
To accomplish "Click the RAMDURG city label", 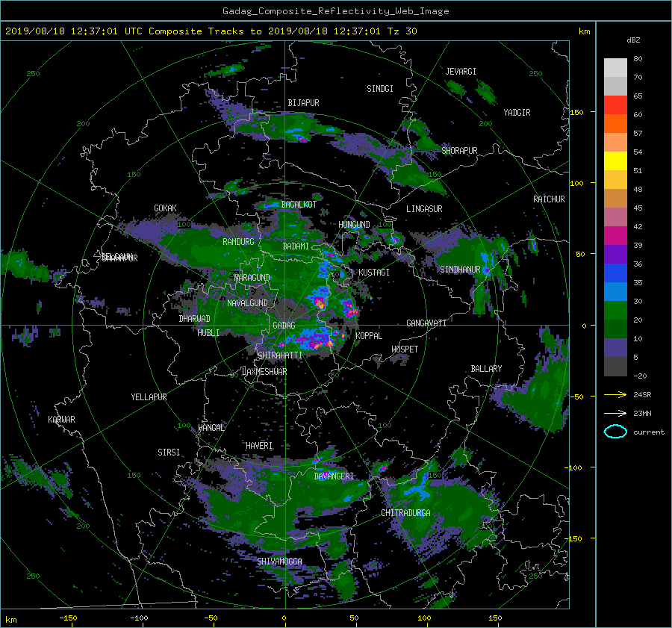I will pyautogui.click(x=238, y=242).
